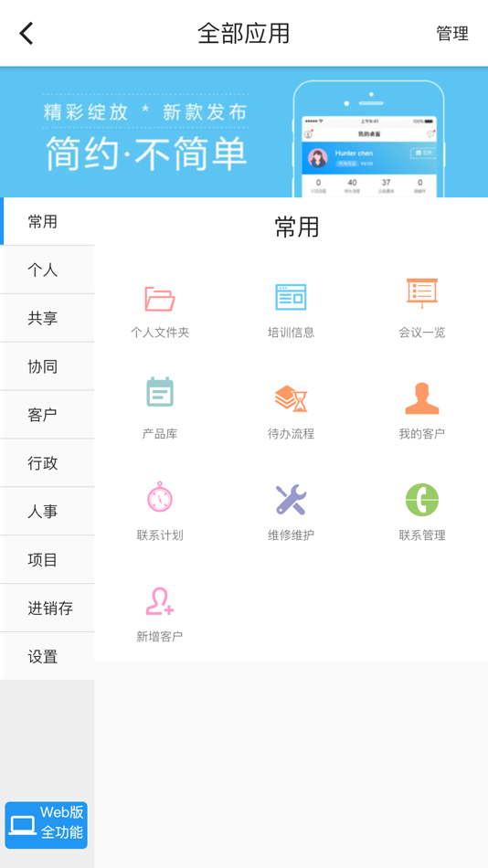The image size is (488, 868).
Task: Tap the 培训信息 label text
Action: [291, 333]
